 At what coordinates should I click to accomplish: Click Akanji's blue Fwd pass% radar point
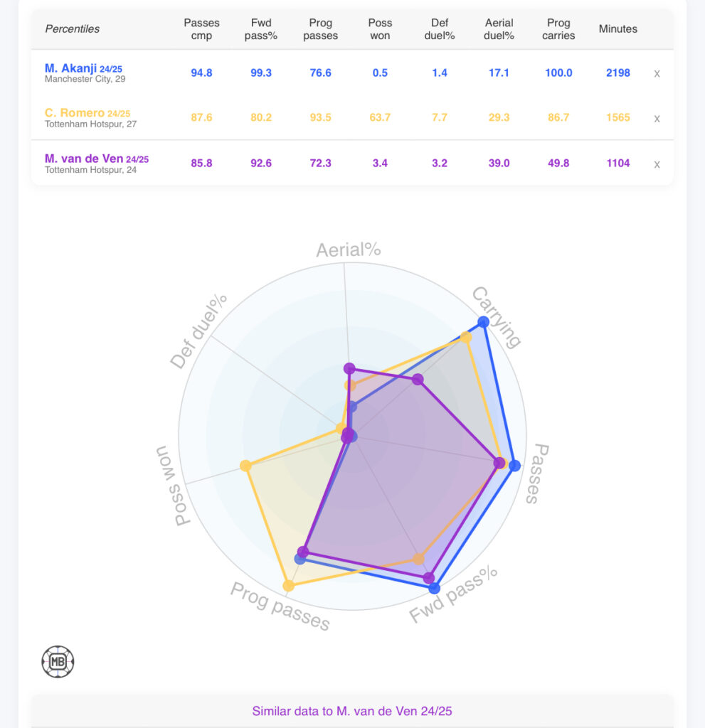[x=434, y=589]
